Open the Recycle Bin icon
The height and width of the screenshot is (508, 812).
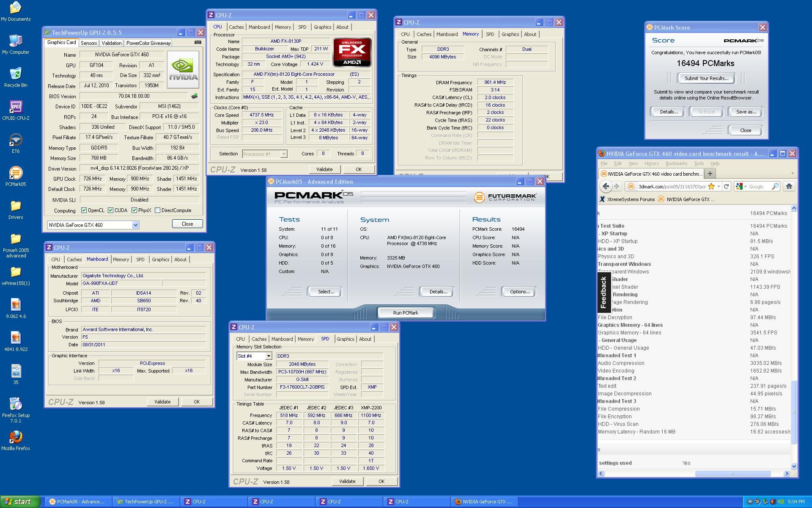[x=16, y=77]
